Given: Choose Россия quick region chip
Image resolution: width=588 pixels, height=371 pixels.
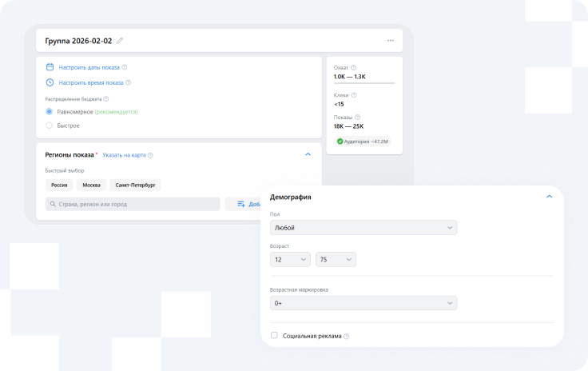Looking at the screenshot, I should [x=59, y=185].
